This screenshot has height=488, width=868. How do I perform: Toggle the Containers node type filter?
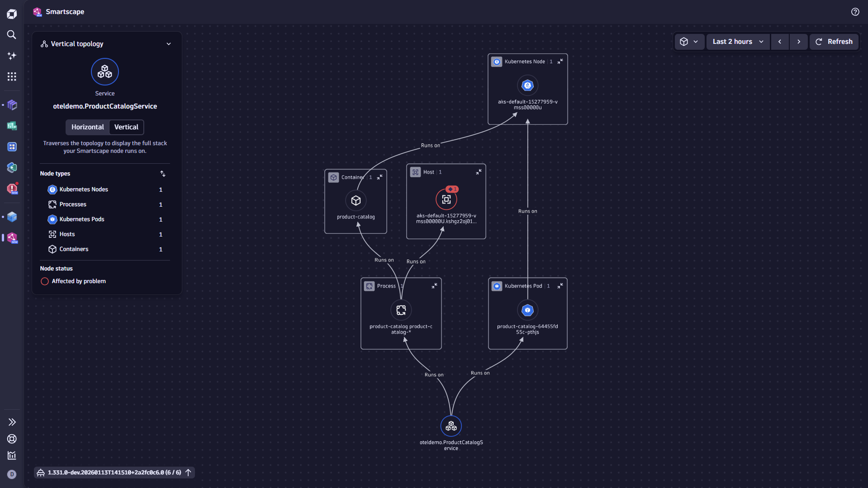click(74, 249)
